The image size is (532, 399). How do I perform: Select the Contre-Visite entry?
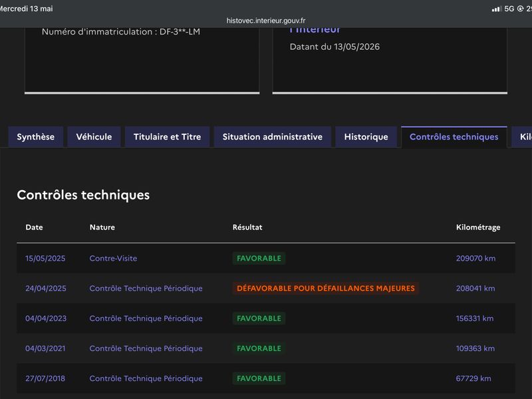tap(113, 258)
